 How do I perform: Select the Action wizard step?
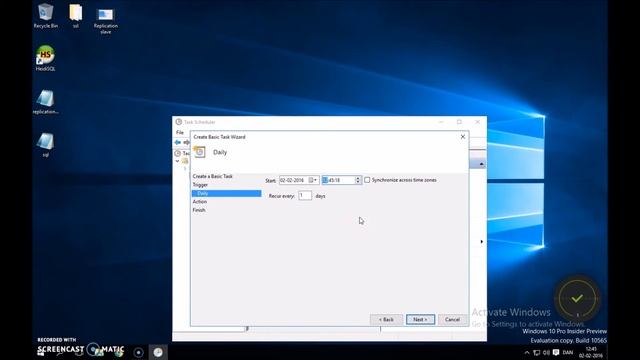point(200,202)
